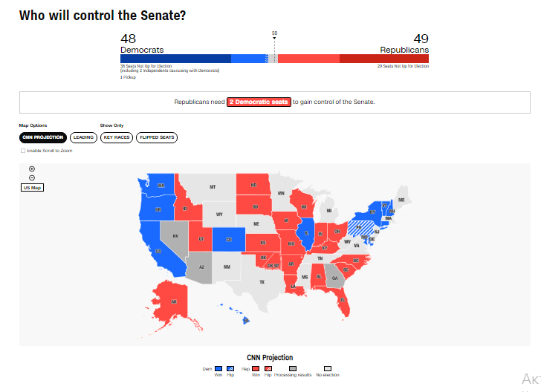Select CNN Projection map option
Image resolution: width=541 pixels, height=392 pixels.
tap(43, 137)
